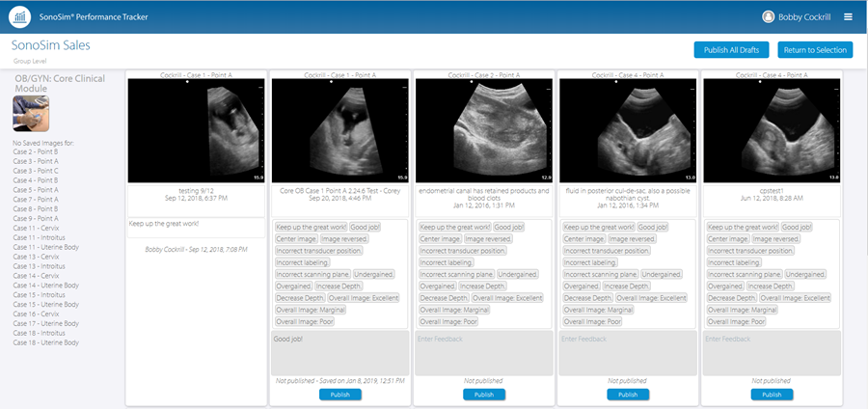Publish the cpstest1 Case 4 draft

[772, 395]
